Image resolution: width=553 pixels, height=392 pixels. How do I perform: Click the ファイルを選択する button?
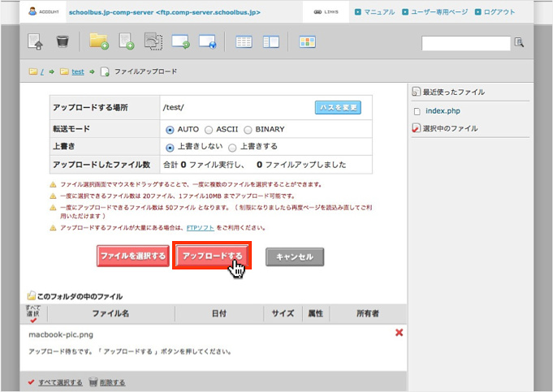click(x=133, y=256)
